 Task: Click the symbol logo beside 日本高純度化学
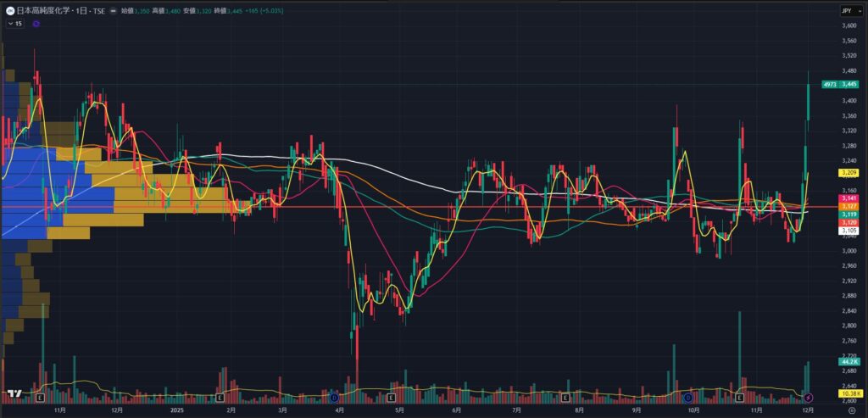(x=9, y=11)
